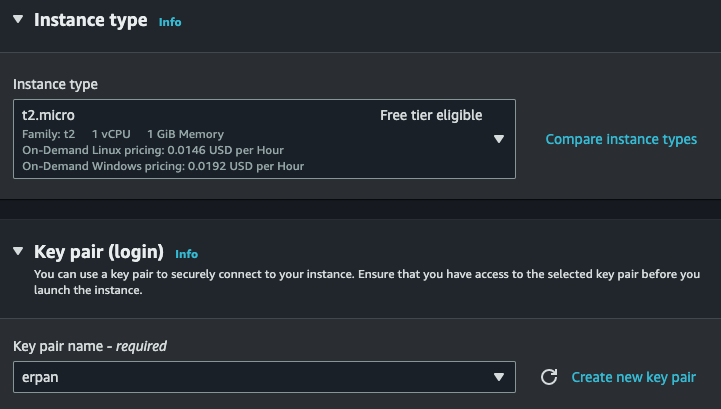Click the Free tier eligible label
The image size is (721, 409).
(431, 116)
